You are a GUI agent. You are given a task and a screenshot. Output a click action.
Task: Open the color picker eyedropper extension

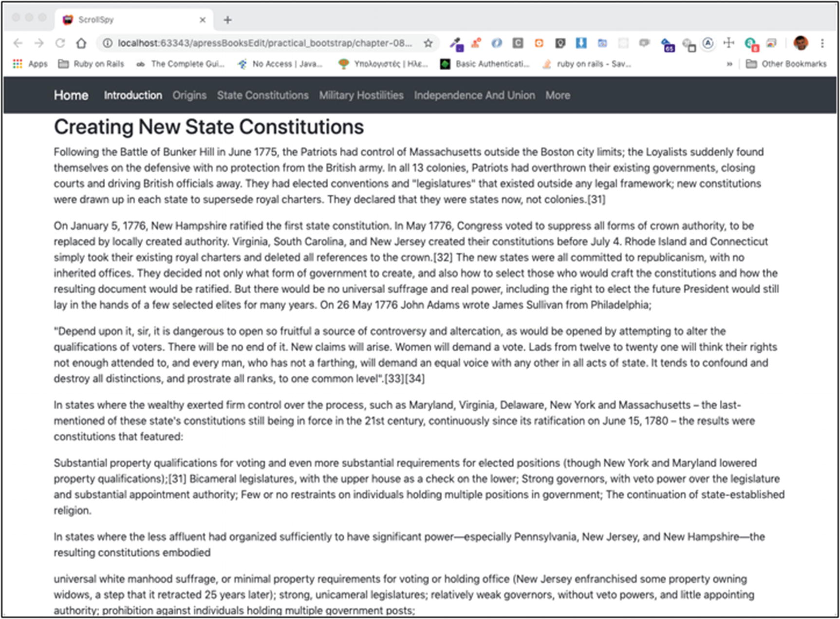coord(456,44)
